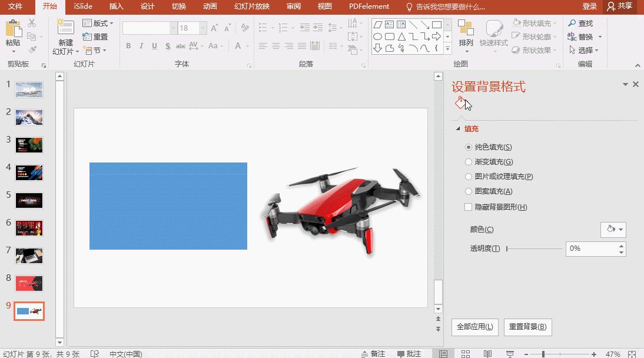This screenshot has height=358, width=644.
Task: Switch to the Design (设计) tab
Action: click(147, 6)
